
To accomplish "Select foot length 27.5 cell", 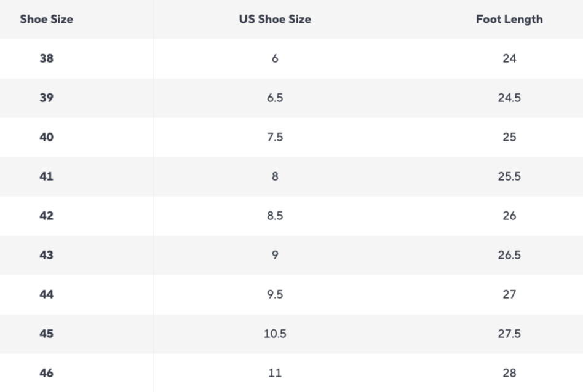I will click(509, 334).
